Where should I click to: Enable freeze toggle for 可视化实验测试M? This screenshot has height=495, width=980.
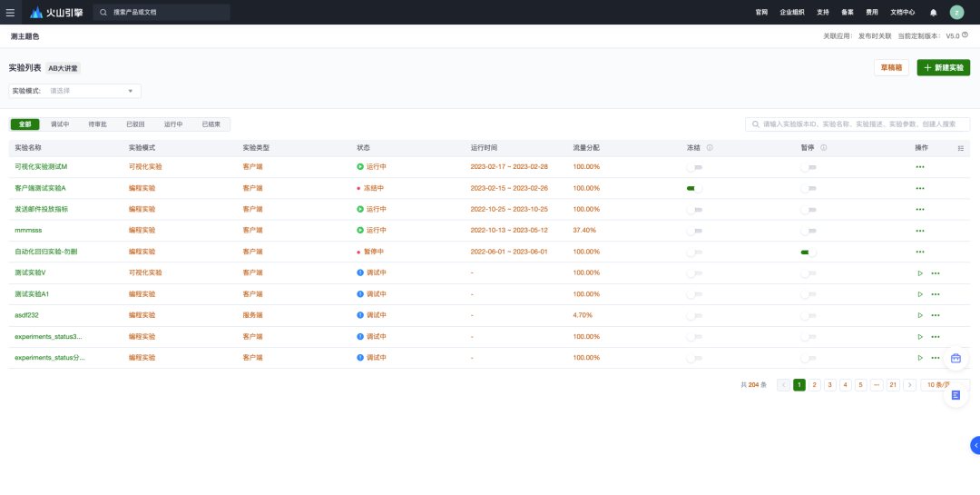pos(694,167)
